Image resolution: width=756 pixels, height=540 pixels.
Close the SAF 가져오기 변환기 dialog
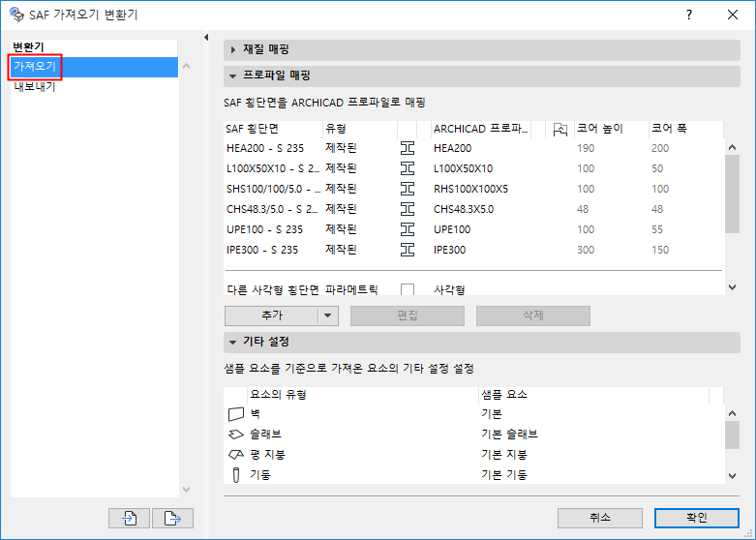[733, 15]
